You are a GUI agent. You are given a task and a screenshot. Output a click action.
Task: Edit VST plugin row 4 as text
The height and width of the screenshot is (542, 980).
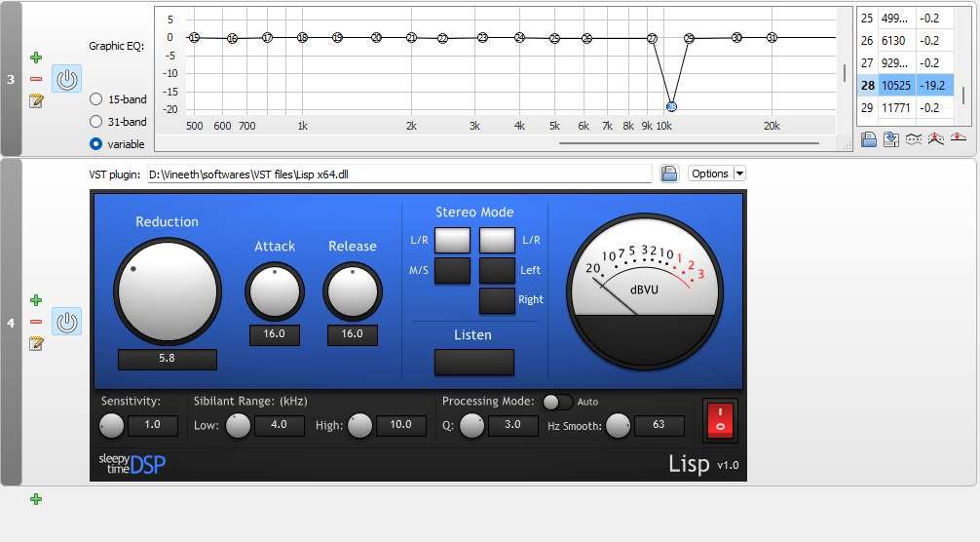pos(36,343)
